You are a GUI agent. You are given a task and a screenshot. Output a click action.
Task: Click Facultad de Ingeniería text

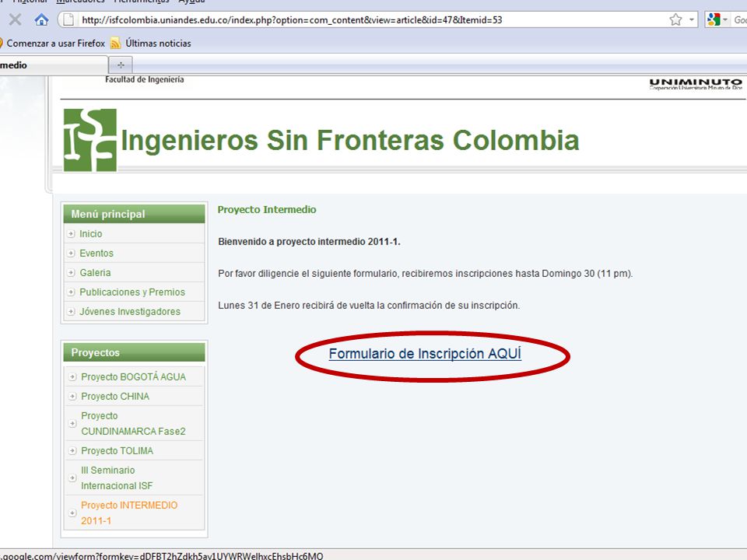pyautogui.click(x=145, y=79)
